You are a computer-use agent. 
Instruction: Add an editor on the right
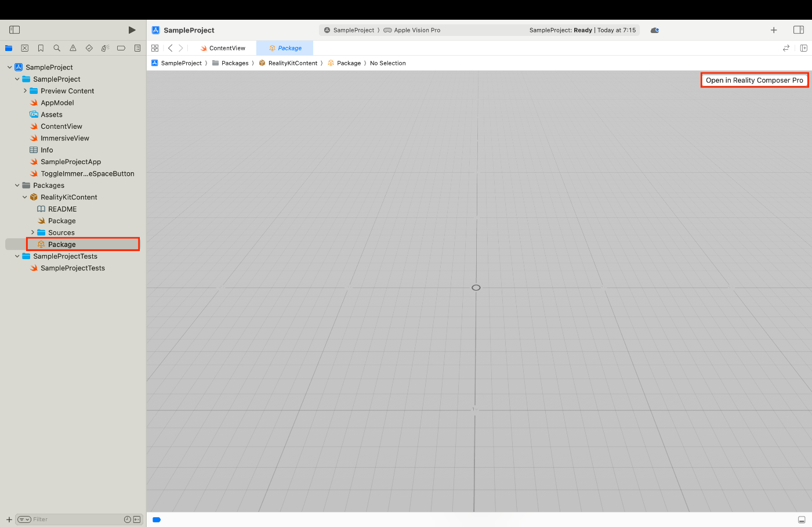pos(804,48)
